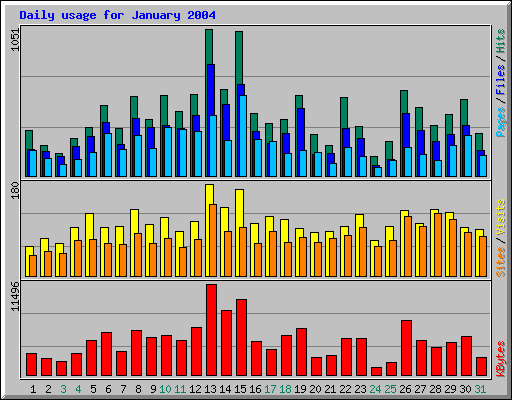Click the red KBytes bar for day 14
512x400 pixels.
[226, 343]
